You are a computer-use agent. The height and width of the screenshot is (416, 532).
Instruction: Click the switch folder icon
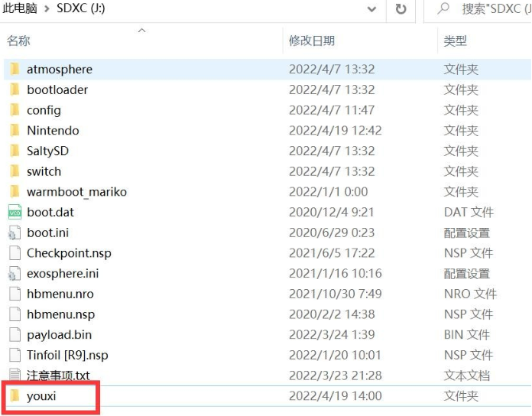15,171
